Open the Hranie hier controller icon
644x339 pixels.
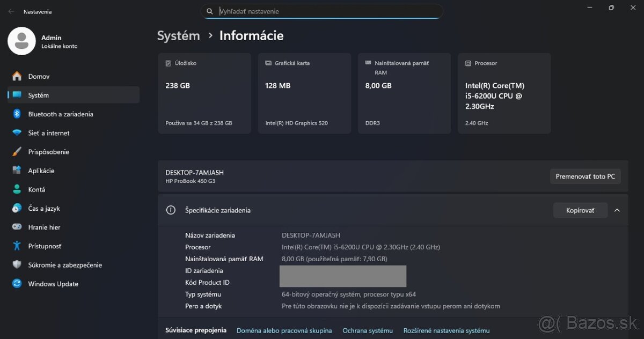tap(17, 227)
